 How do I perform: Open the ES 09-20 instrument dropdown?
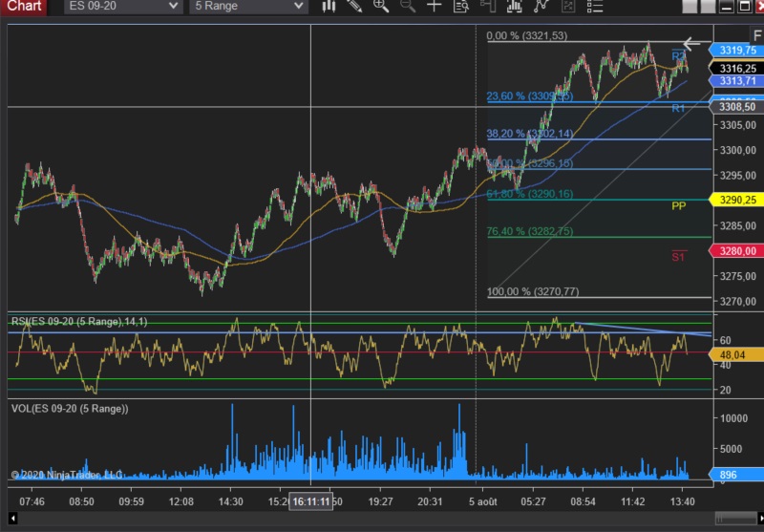(x=124, y=6)
